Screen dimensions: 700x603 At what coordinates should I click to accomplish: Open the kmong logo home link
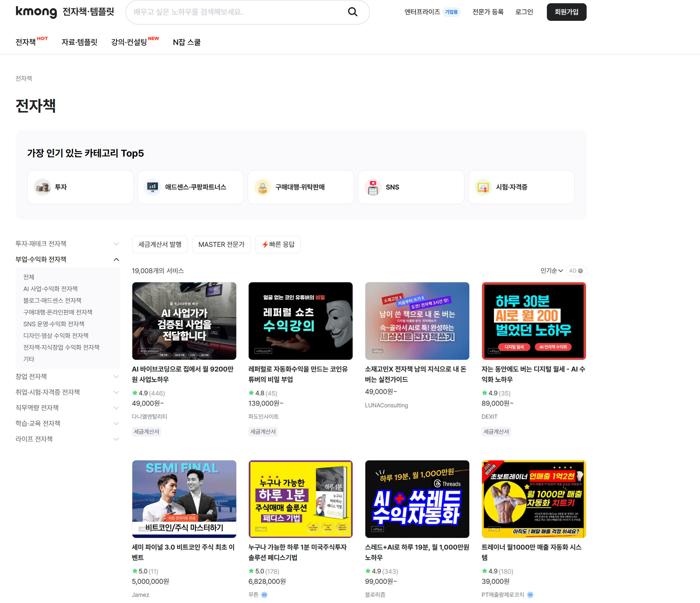point(36,12)
